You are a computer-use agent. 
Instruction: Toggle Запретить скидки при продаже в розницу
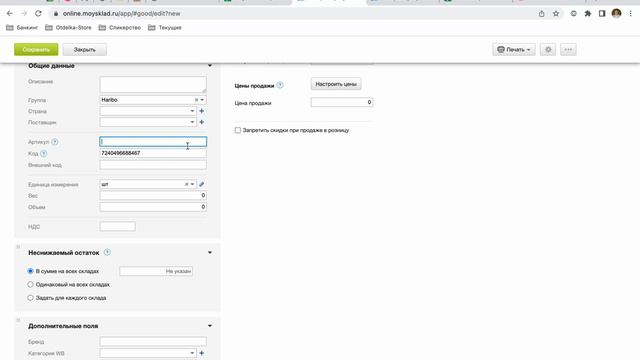tap(238, 130)
